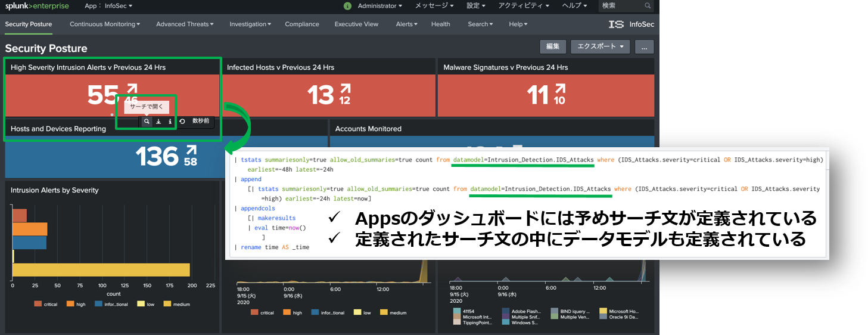Viewport: 868px width, 335px height.
Task: Click the Malware Signatures value 11
Action: click(x=539, y=95)
